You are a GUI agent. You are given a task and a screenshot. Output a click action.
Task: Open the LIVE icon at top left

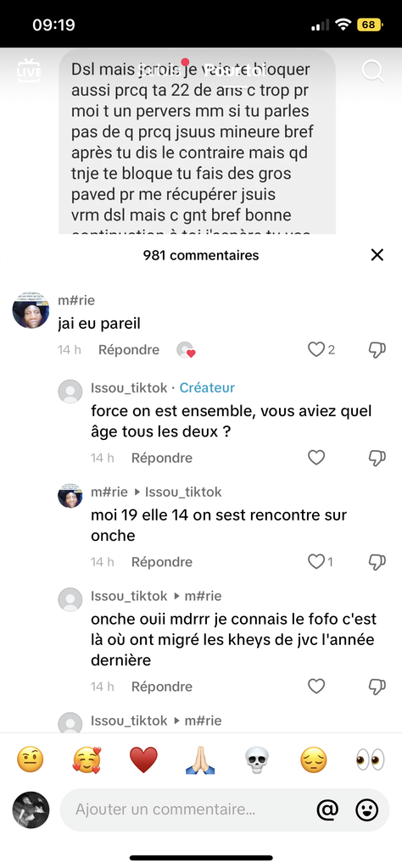click(29, 70)
